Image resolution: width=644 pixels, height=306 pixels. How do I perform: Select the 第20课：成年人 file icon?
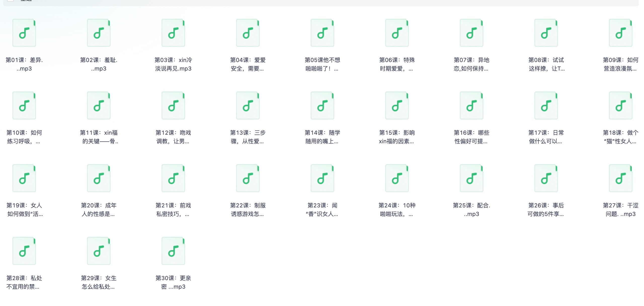click(x=99, y=178)
